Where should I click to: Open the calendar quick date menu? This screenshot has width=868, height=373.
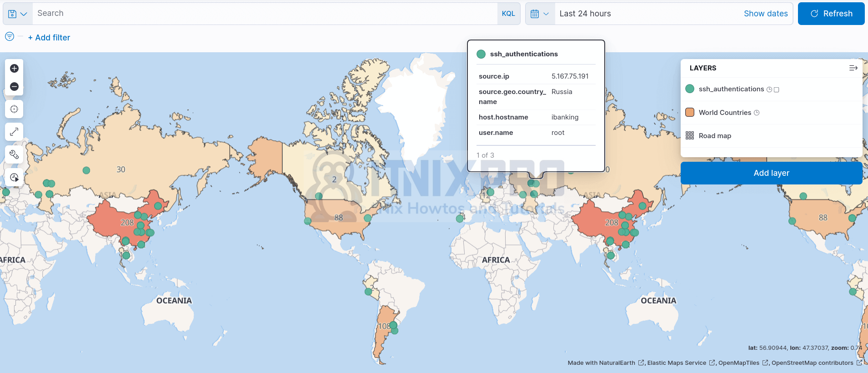[x=540, y=14]
